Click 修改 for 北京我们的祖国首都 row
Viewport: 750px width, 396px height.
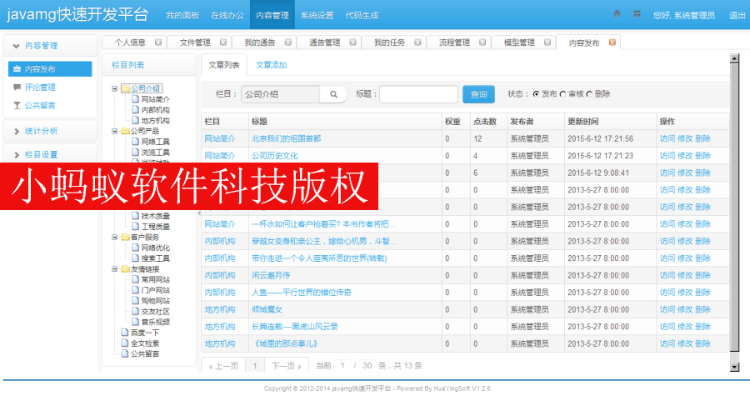click(685, 139)
